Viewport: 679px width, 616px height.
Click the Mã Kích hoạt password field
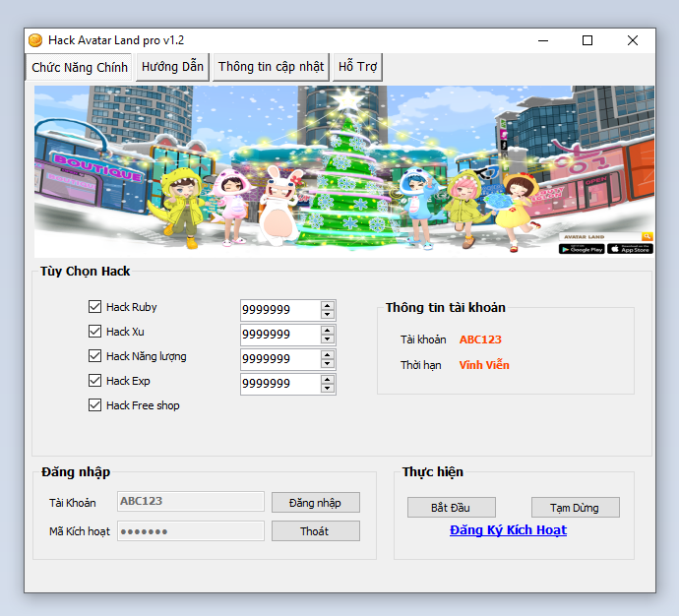(x=191, y=531)
